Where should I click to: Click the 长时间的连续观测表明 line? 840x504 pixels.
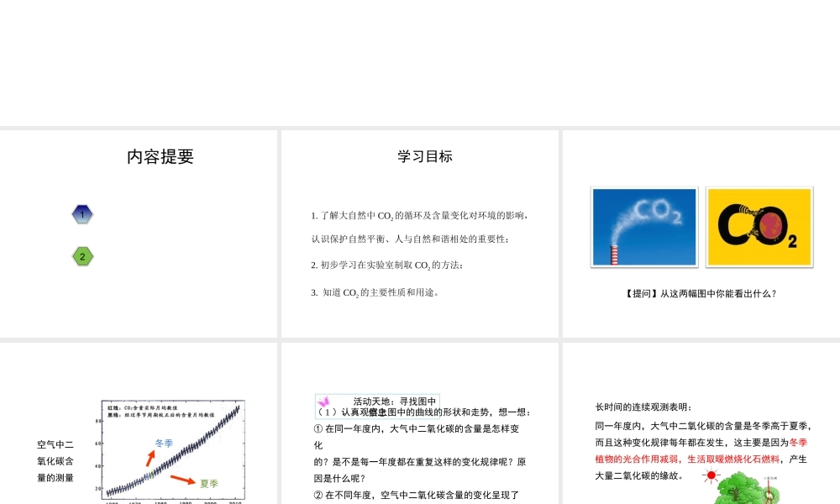tap(644, 407)
